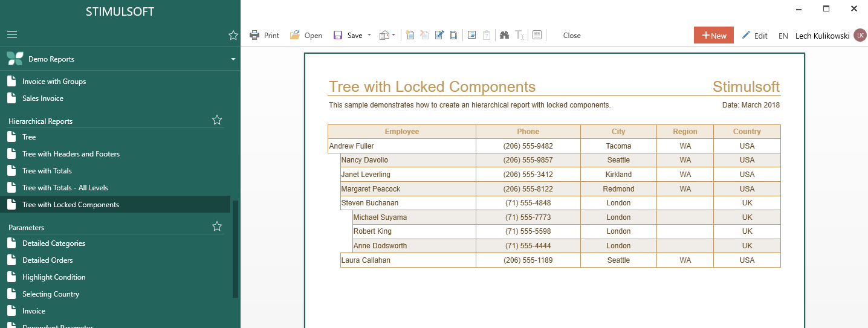Open Detailed Orders report

pos(48,260)
